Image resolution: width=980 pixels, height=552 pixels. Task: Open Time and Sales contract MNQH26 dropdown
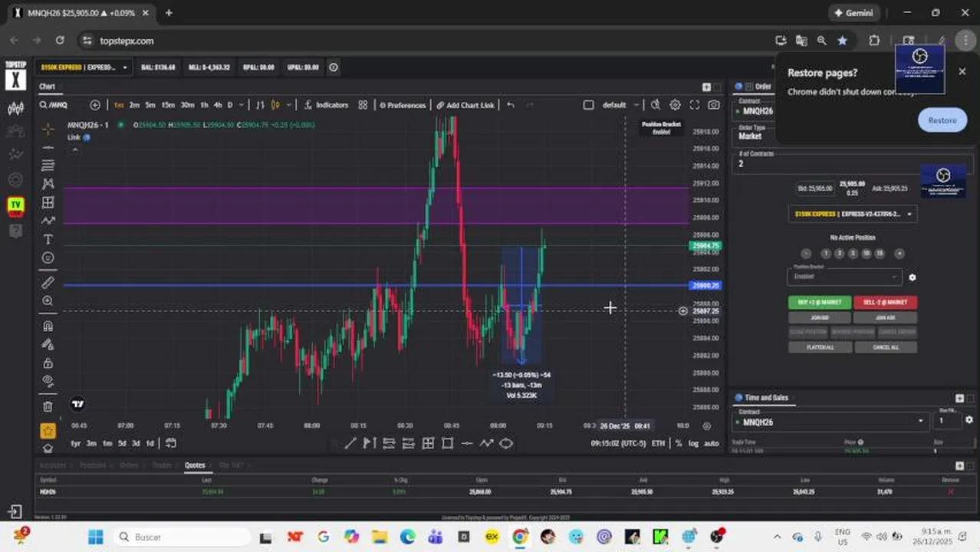click(x=830, y=422)
